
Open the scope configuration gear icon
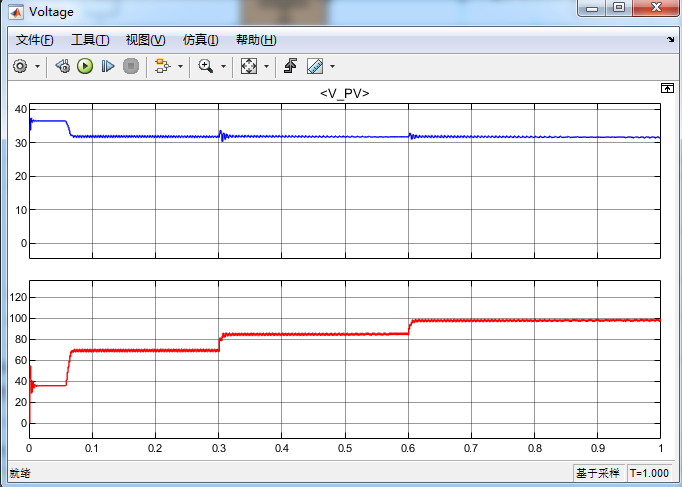20,66
